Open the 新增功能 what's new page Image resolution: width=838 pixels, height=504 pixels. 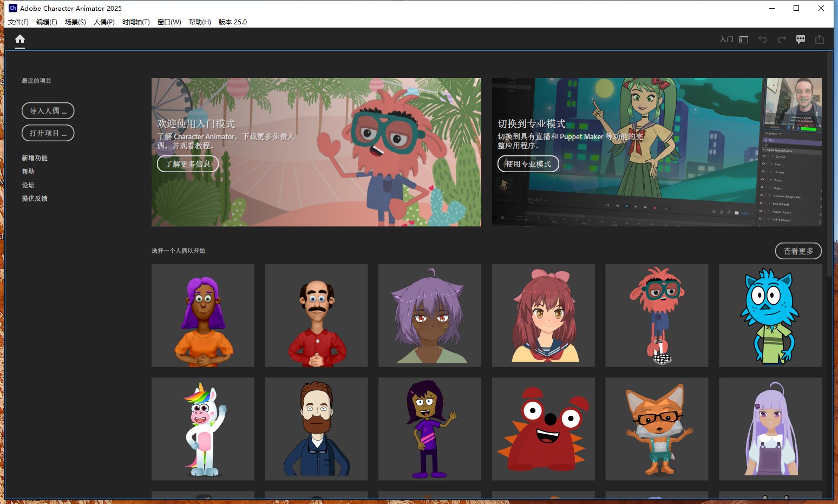click(x=34, y=158)
